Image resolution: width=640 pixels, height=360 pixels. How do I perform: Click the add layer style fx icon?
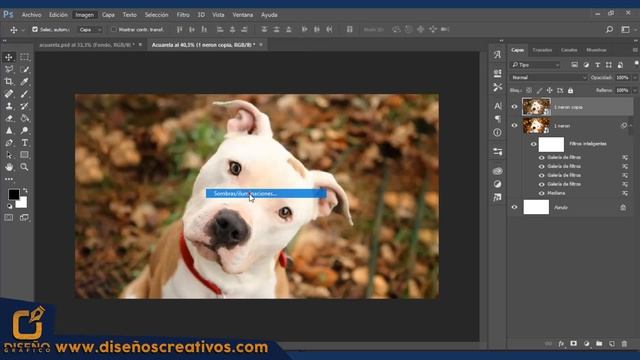[x=561, y=344]
